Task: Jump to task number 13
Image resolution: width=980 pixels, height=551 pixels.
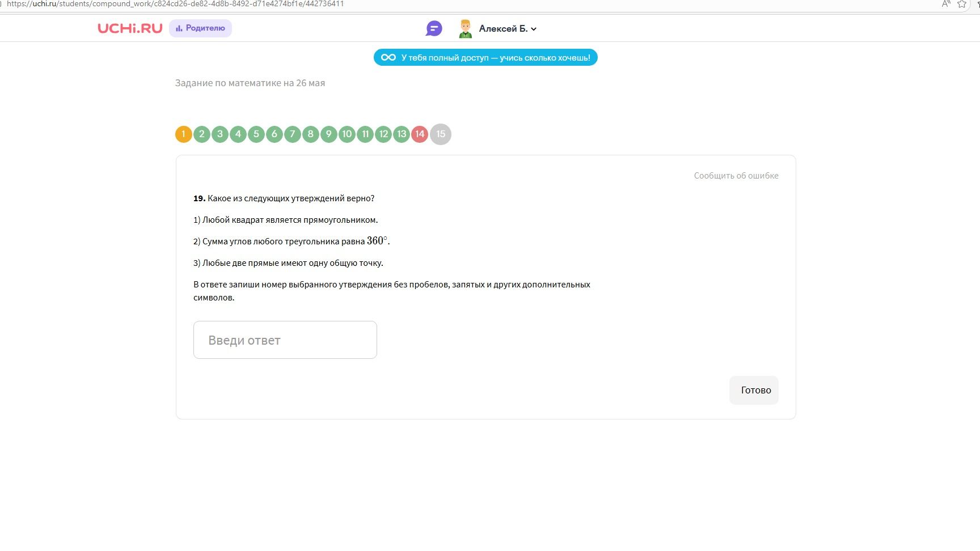Action: click(x=402, y=134)
